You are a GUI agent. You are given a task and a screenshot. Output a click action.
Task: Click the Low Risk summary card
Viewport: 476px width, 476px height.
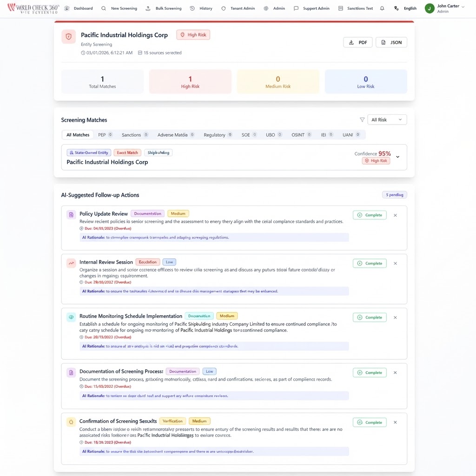tap(365, 82)
